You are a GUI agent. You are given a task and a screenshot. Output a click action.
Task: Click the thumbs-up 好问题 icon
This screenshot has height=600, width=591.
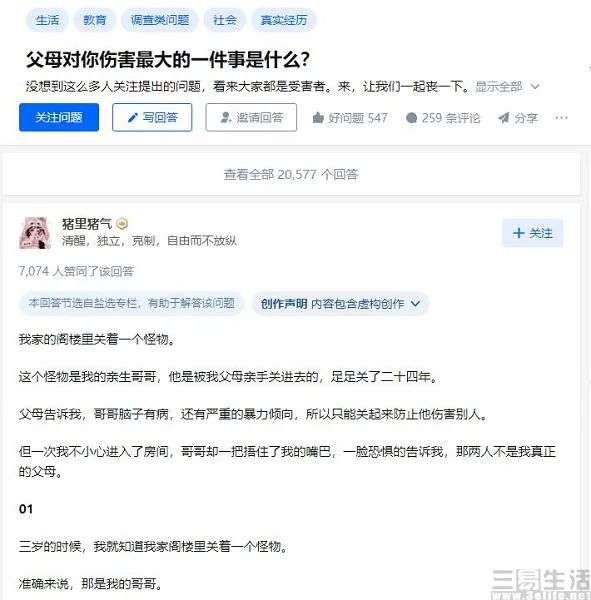click(318, 117)
